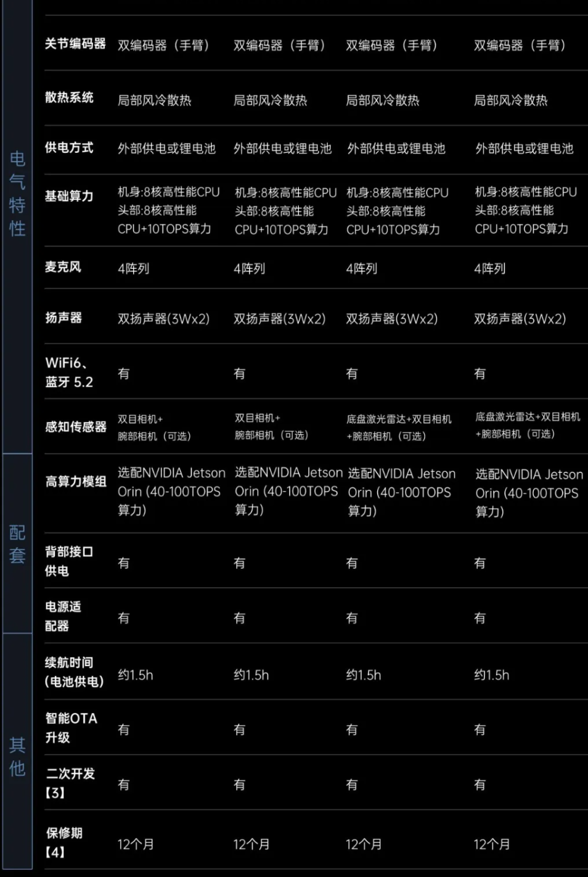The width and height of the screenshot is (588, 877).
Task: Click the 智能OTA升级 row label
Action: 71,727
